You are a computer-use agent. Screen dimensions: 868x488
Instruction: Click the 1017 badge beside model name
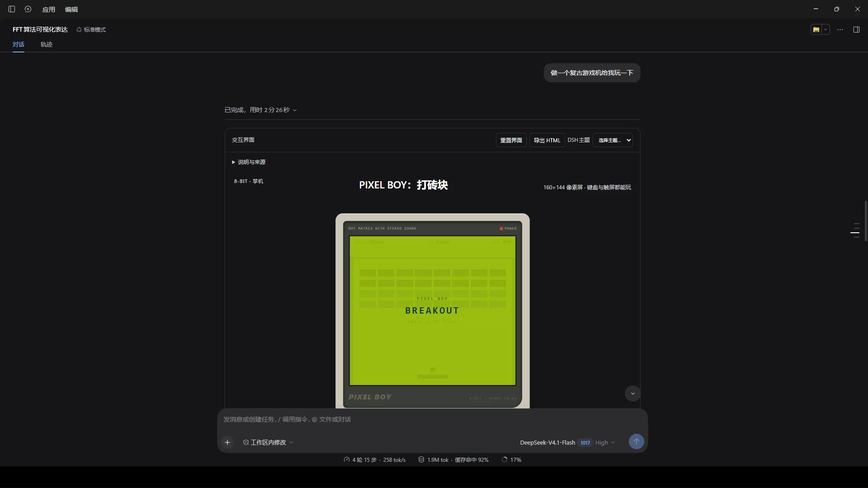[x=585, y=443]
